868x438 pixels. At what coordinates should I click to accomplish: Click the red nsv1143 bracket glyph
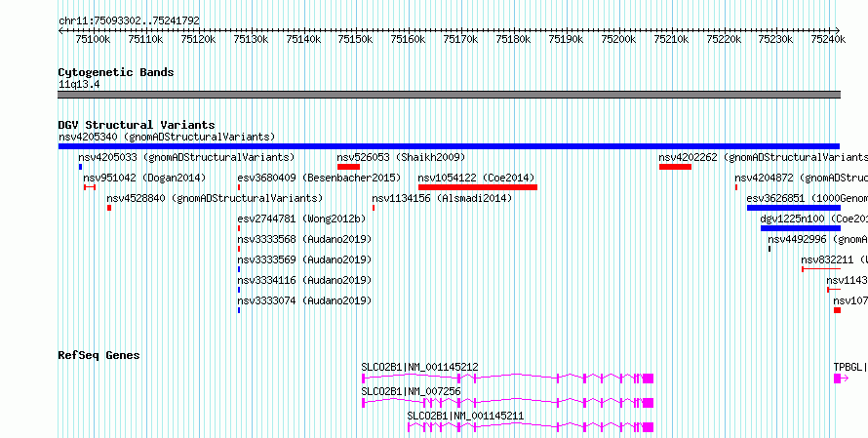pos(834,290)
